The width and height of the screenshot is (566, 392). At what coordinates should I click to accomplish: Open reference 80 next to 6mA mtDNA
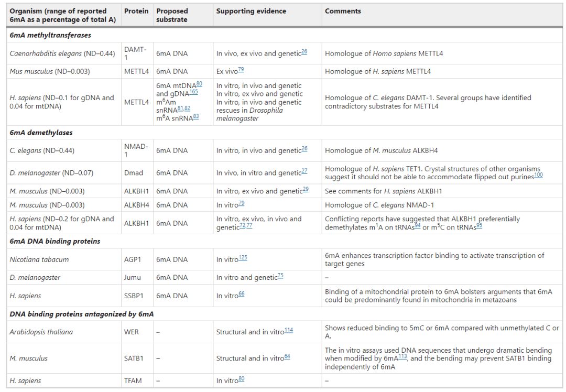[x=199, y=84]
